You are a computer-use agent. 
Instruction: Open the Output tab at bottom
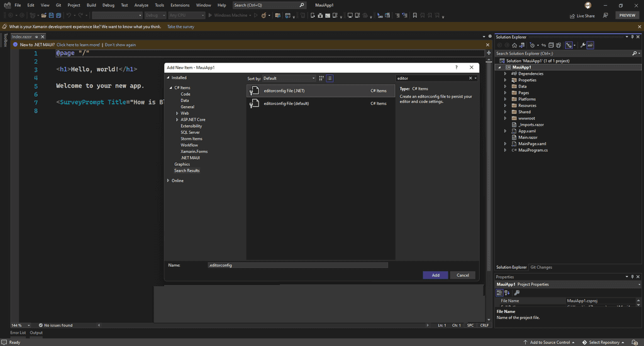36,333
